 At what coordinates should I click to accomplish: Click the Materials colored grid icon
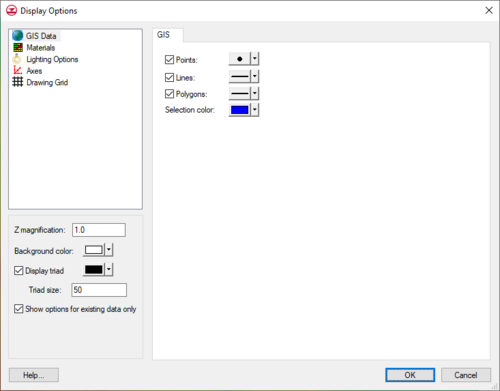click(18, 47)
